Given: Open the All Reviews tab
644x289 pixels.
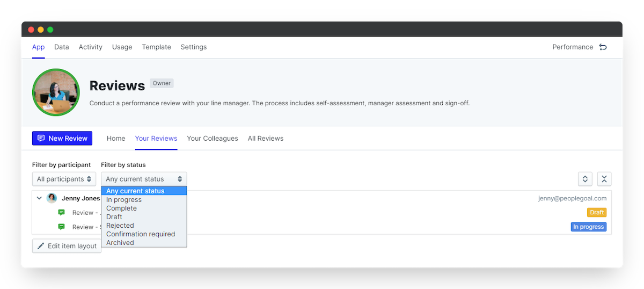Looking at the screenshot, I should (266, 139).
